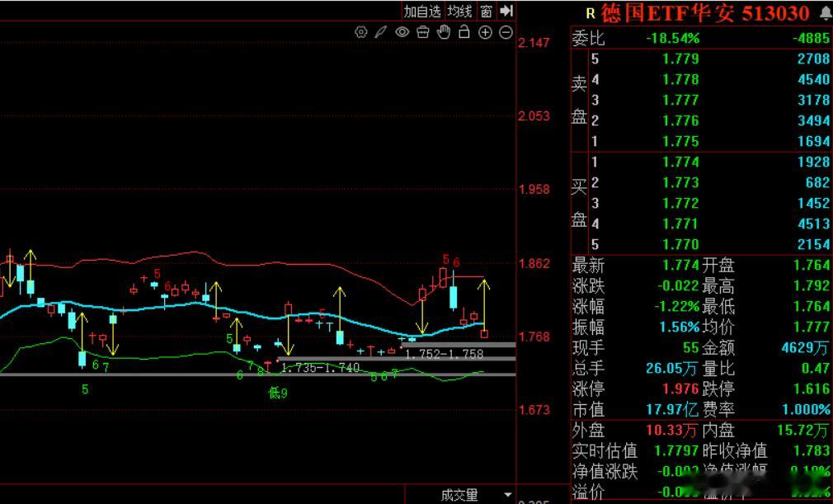Click the 2.147 price axis label
Screen dimensions: 833x504
[x=534, y=43]
